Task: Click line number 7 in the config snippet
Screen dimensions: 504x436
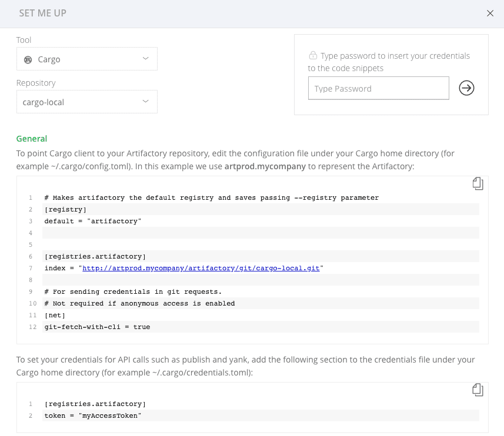Action: coord(30,268)
